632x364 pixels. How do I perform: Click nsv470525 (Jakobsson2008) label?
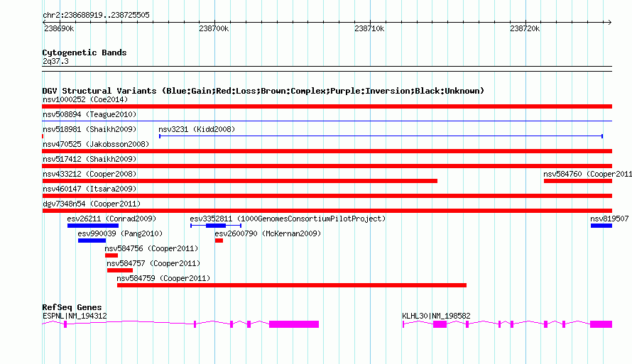click(x=96, y=144)
